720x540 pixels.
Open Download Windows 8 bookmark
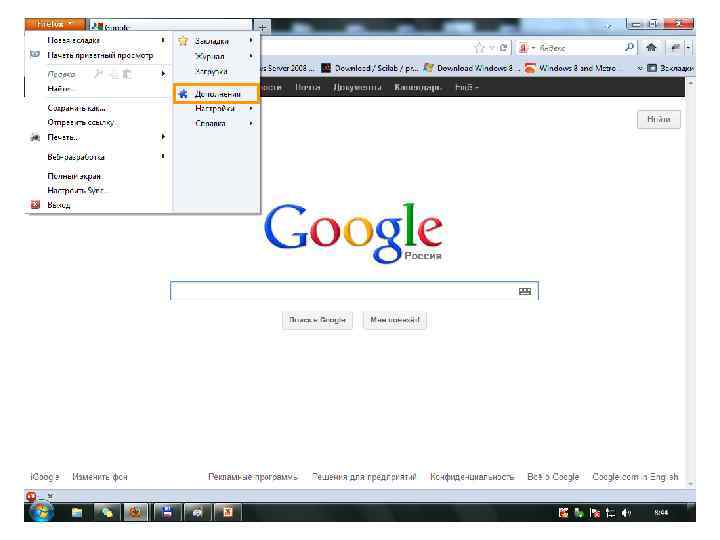472,68
